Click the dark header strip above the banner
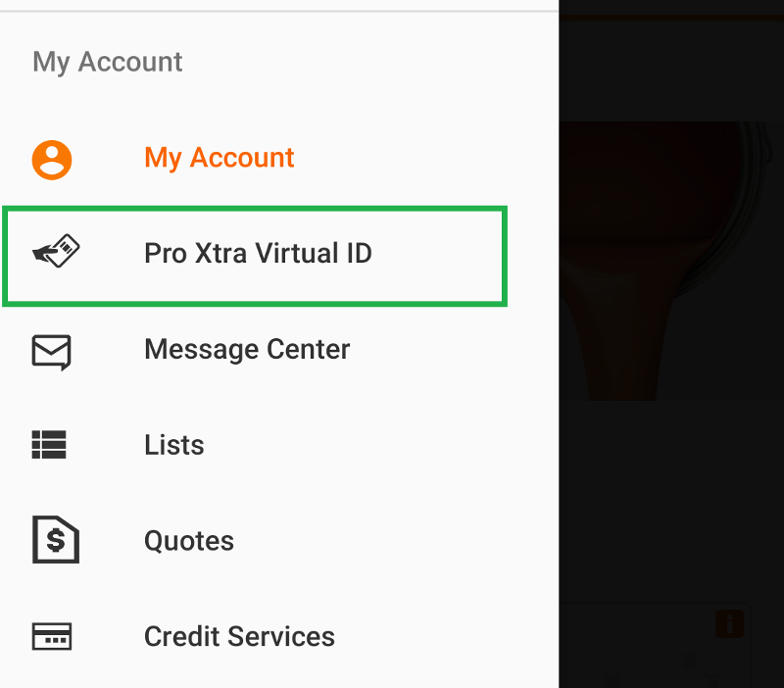784x688 pixels. 671,69
